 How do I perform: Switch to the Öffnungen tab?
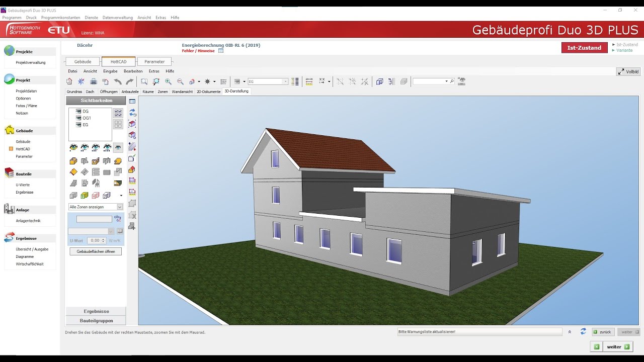click(109, 92)
